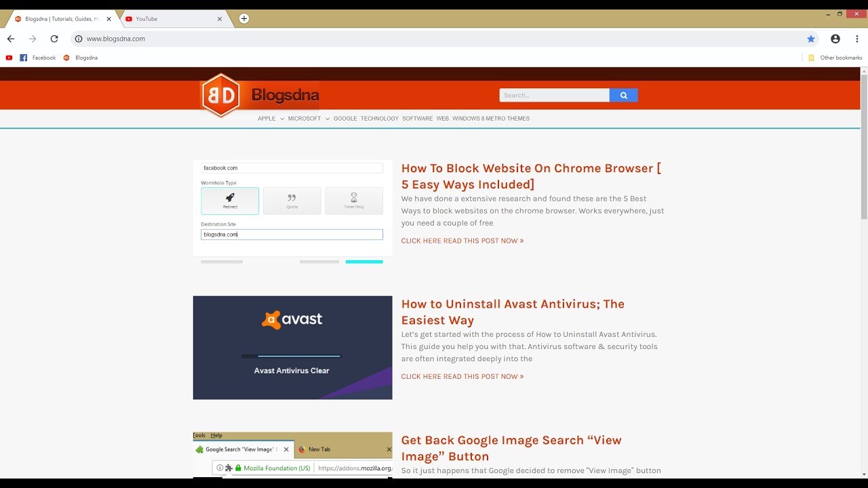Toggle the bookmark star icon

[811, 39]
